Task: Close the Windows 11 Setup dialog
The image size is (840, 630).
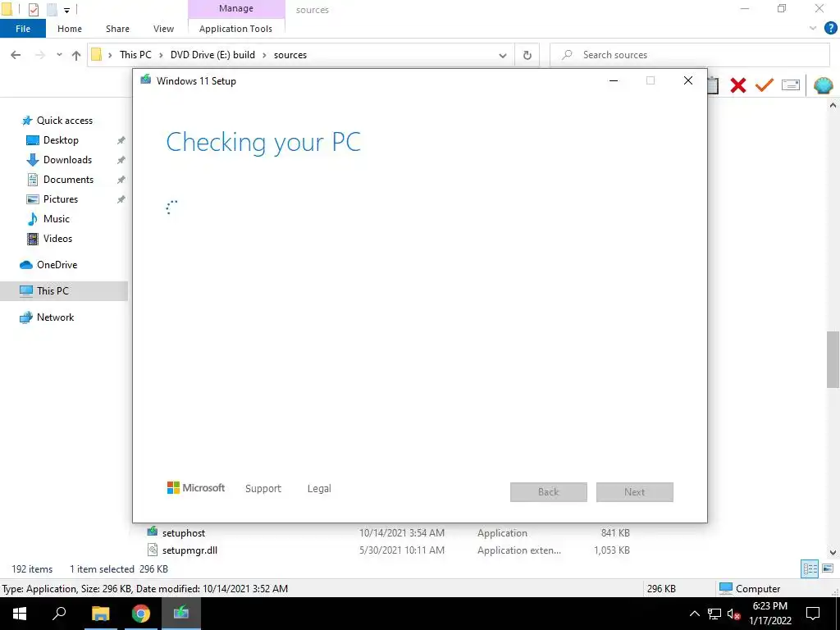Action: (688, 80)
